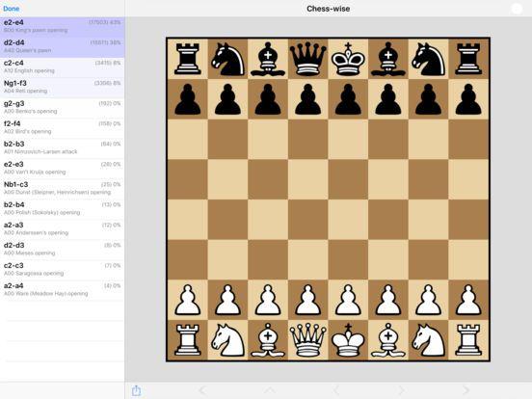Tap the black bishop on c8
The image size is (532, 399).
pyautogui.click(x=268, y=59)
